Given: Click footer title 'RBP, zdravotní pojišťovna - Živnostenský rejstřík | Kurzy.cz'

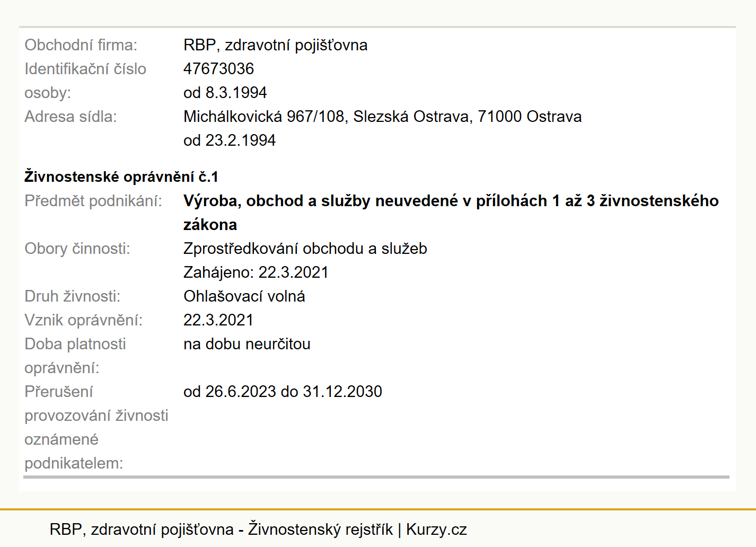Looking at the screenshot, I should [x=258, y=530].
